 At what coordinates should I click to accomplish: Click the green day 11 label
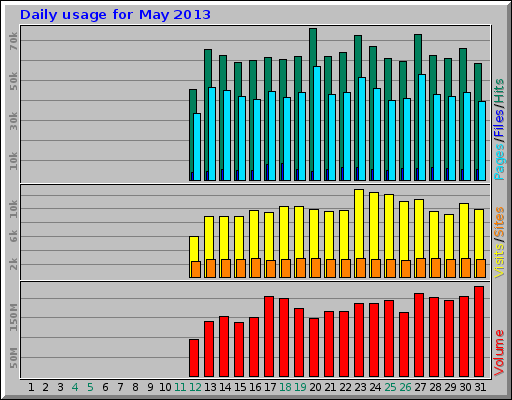click(180, 387)
